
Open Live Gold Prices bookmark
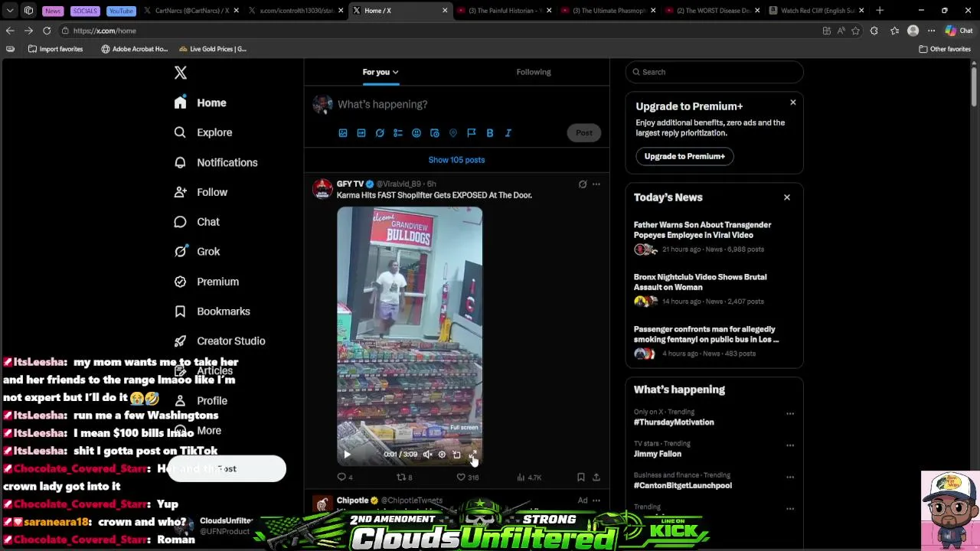(x=213, y=49)
